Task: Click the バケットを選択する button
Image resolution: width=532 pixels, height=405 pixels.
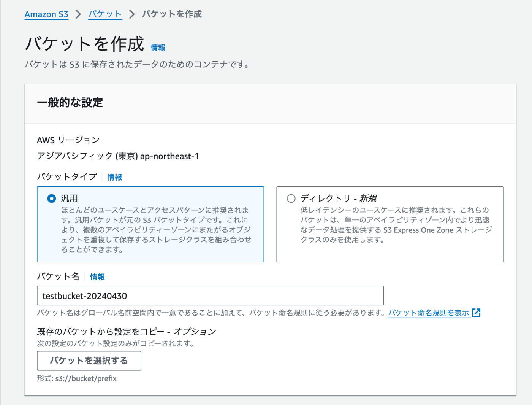Action: click(x=89, y=361)
